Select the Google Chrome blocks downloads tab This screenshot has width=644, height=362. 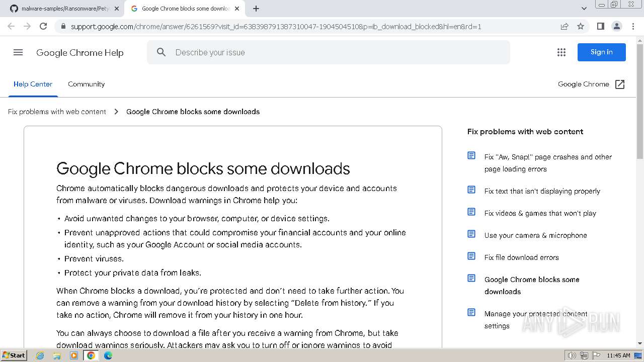(185, 9)
